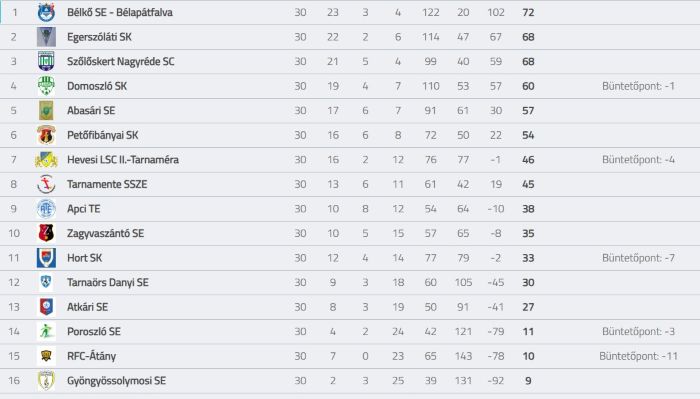Click the Poroszló SE player logo
Screen dimensions: 700x399
point(46,331)
